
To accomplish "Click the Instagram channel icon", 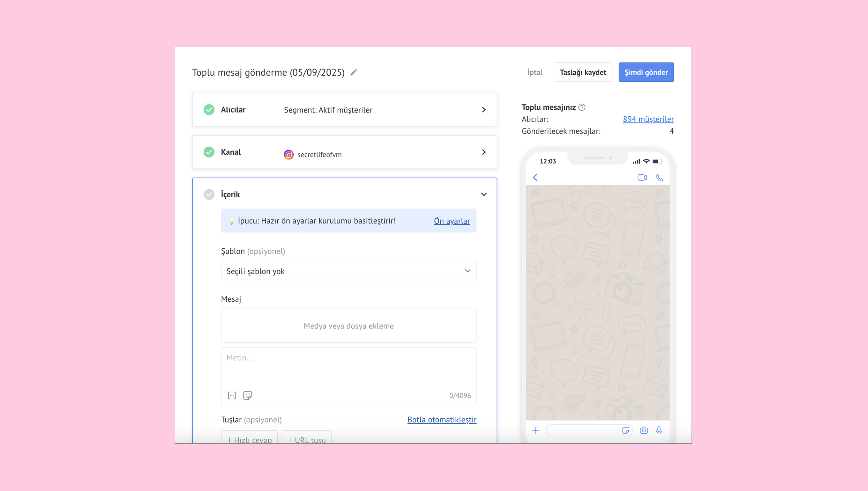I will 288,154.
